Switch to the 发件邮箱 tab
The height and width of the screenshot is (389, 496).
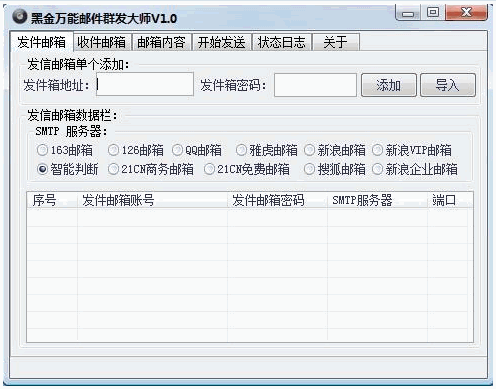42,42
